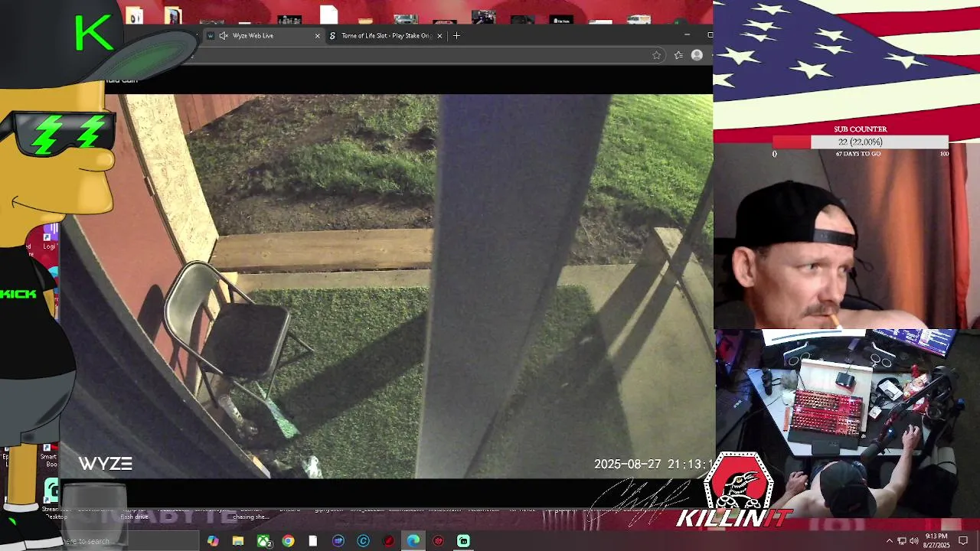This screenshot has height=551, width=980.
Task: Close the Wyze Web Live tab
Action: click(317, 35)
